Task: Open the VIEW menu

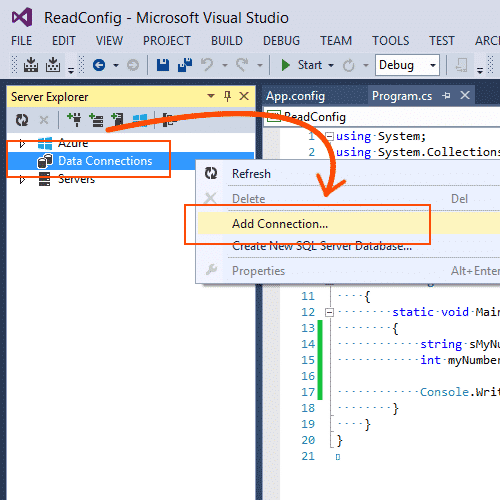Action: click(x=109, y=41)
